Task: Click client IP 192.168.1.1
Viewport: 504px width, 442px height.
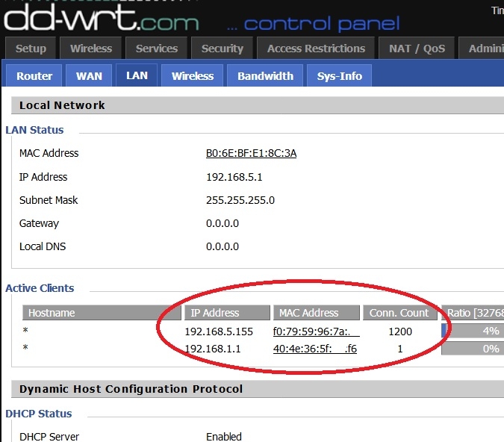Action: tap(213, 349)
